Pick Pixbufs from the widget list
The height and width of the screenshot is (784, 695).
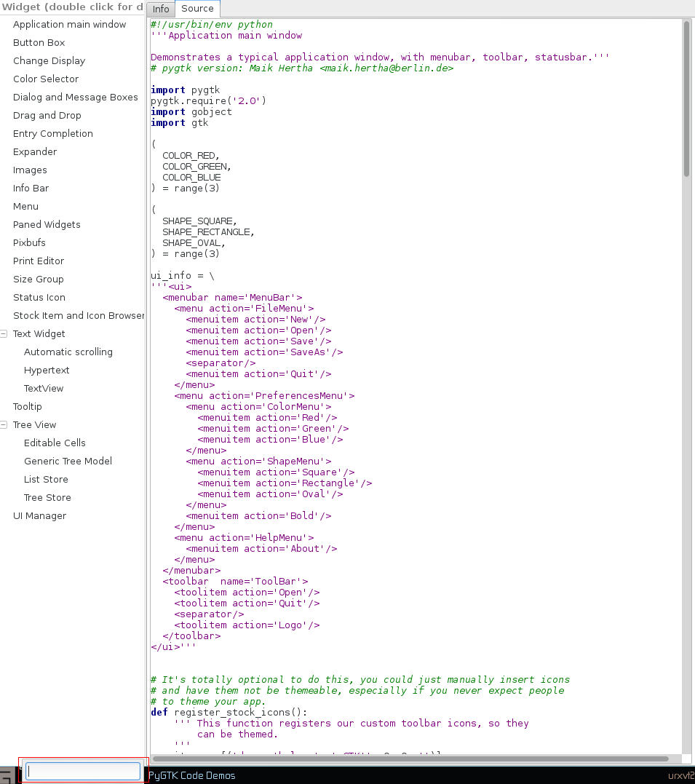pyautogui.click(x=29, y=242)
